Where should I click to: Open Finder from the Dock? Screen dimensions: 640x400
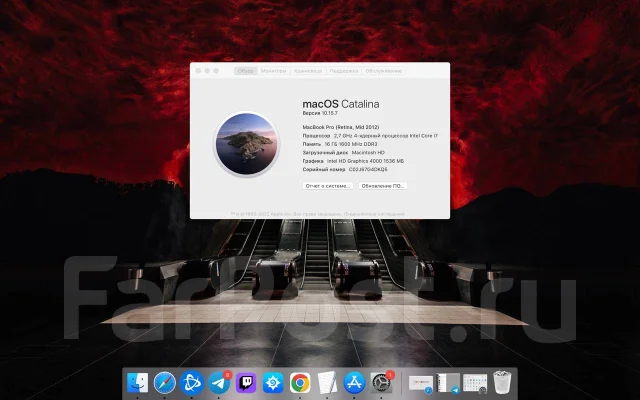coord(138,383)
